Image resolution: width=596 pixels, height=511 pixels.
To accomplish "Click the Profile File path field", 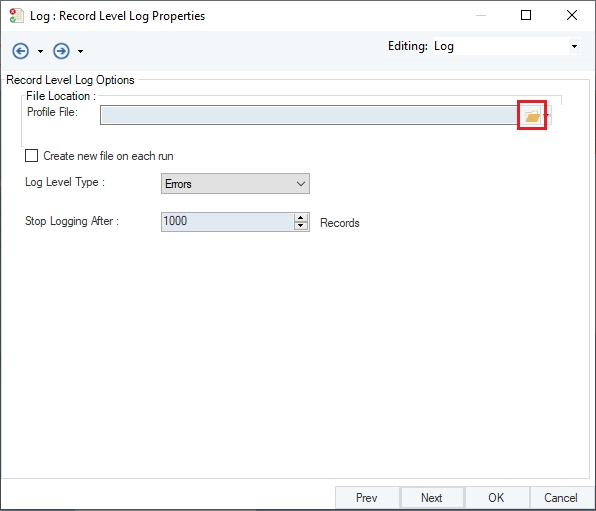I will click(309, 115).
